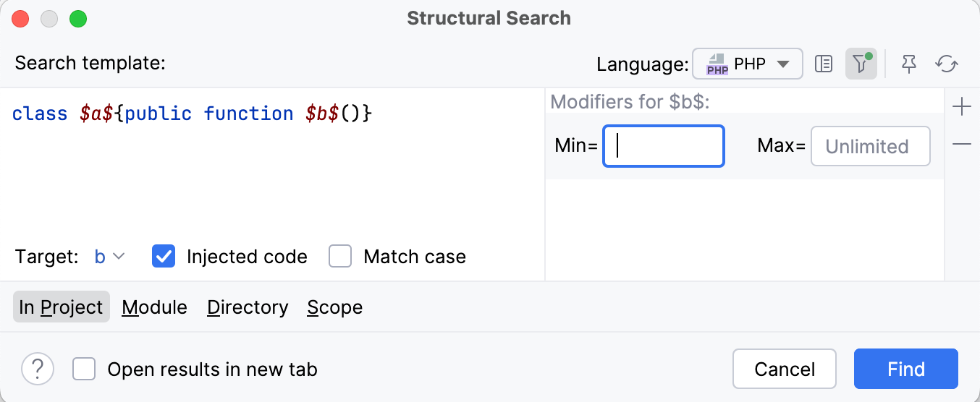980x402 pixels.
Task: Remove filter with the minus icon
Action: (962, 145)
